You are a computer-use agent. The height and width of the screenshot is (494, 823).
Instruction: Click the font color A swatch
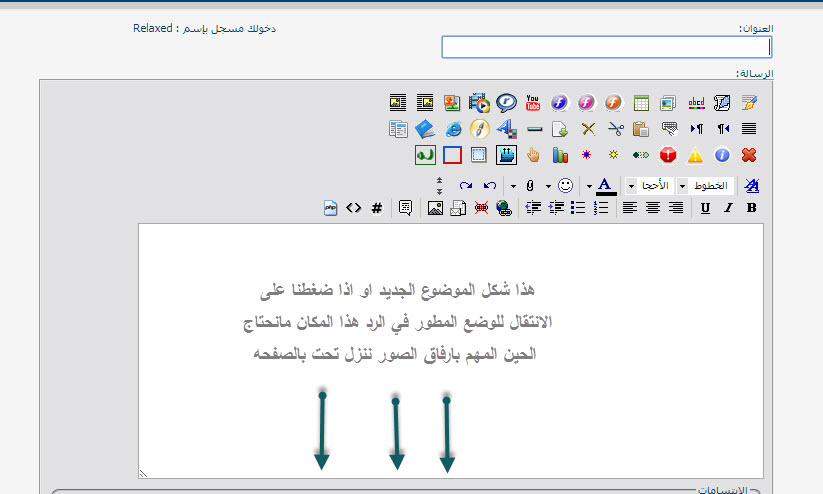(x=606, y=186)
